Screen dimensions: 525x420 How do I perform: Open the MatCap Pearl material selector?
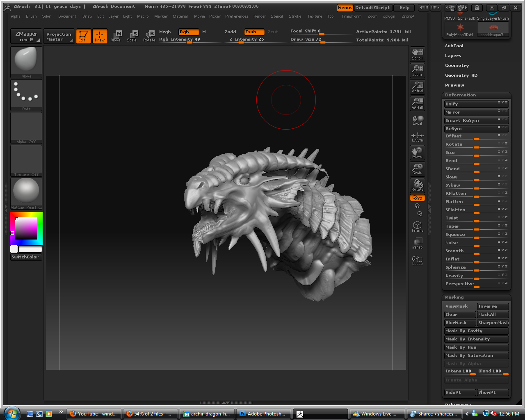point(26,194)
